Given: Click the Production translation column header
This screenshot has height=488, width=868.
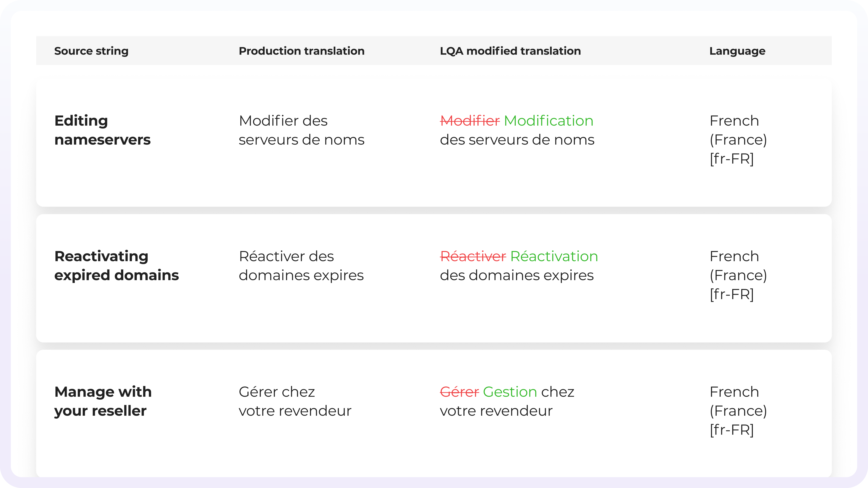Looking at the screenshot, I should [x=302, y=51].
